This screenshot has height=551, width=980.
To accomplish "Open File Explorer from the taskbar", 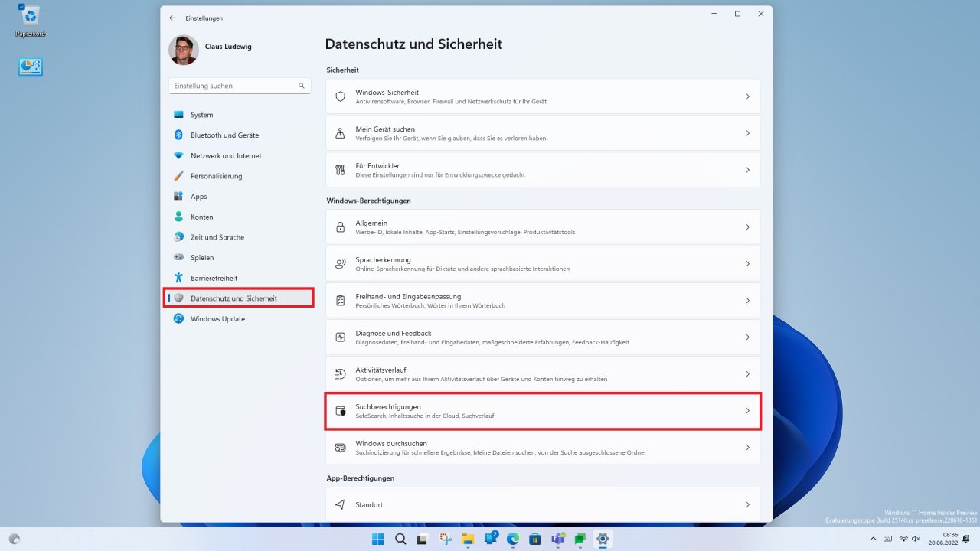I will [468, 539].
